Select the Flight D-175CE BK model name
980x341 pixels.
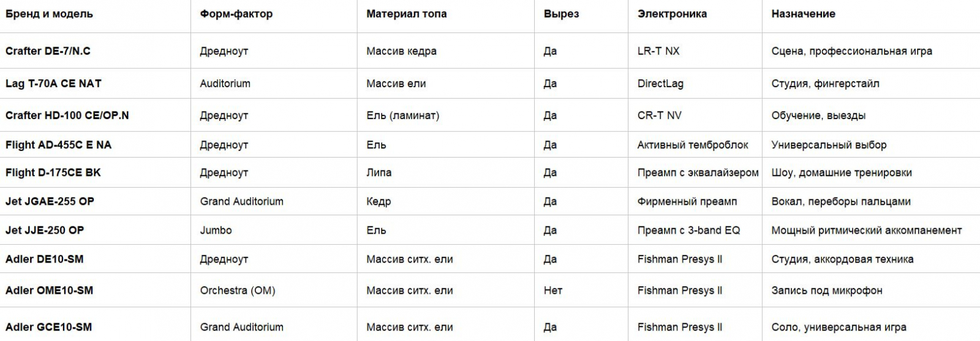tap(53, 172)
